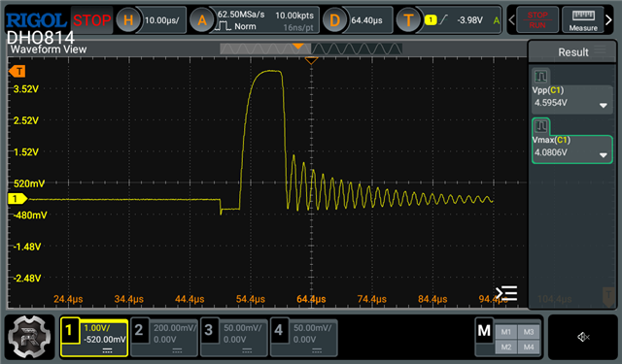Open the Acquire (A) settings icon
Image resolution: width=622 pixels, height=364 pixels.
pos(202,19)
